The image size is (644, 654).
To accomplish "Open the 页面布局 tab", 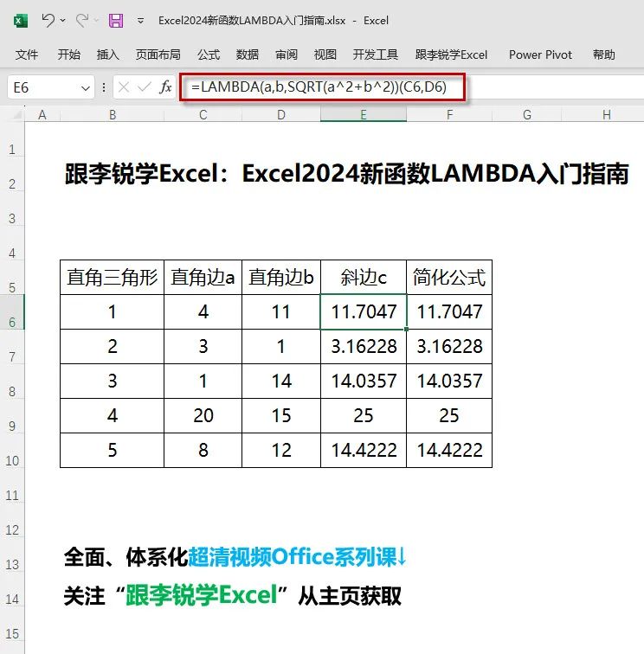I will tap(158, 54).
